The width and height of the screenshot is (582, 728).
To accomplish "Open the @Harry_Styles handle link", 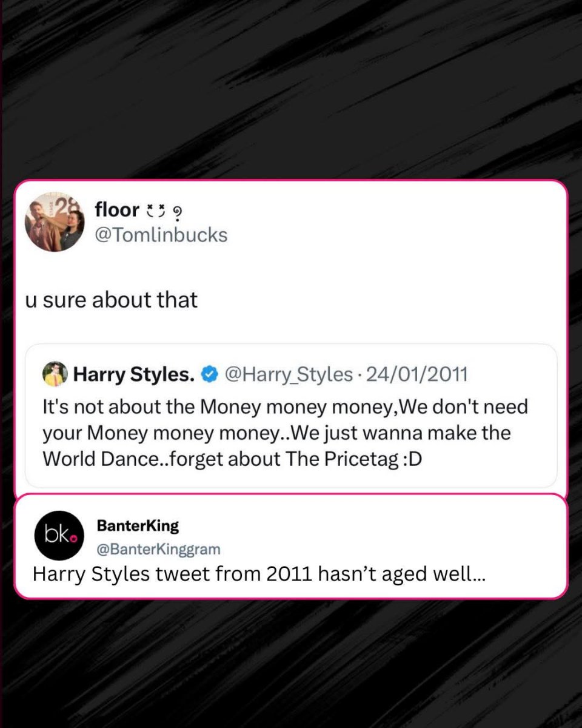I will click(289, 374).
